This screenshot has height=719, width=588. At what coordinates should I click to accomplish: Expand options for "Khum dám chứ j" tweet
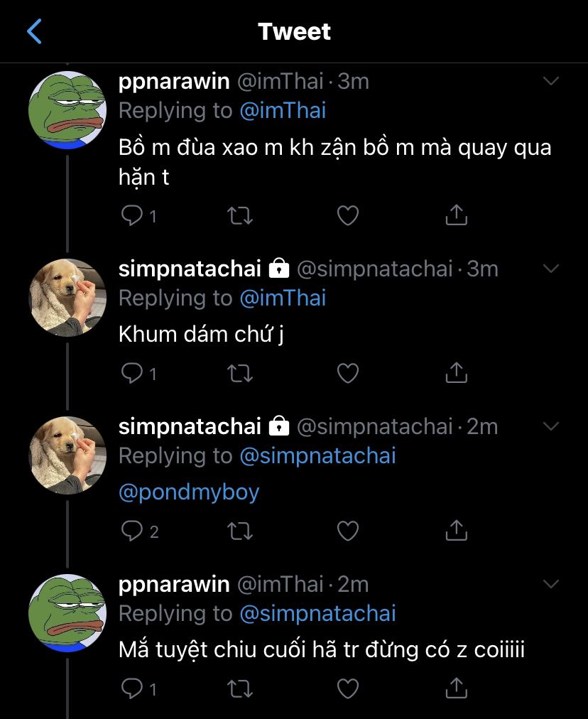551,269
